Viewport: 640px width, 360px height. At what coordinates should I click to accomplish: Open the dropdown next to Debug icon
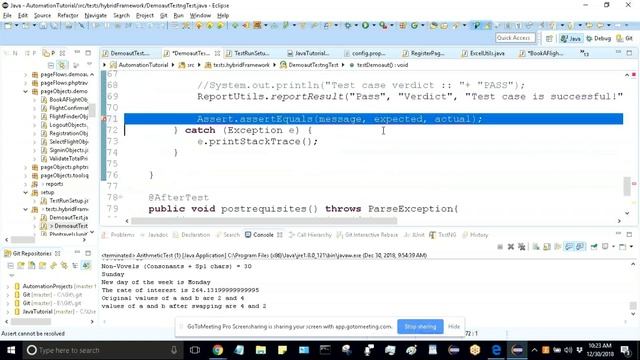coord(356,26)
